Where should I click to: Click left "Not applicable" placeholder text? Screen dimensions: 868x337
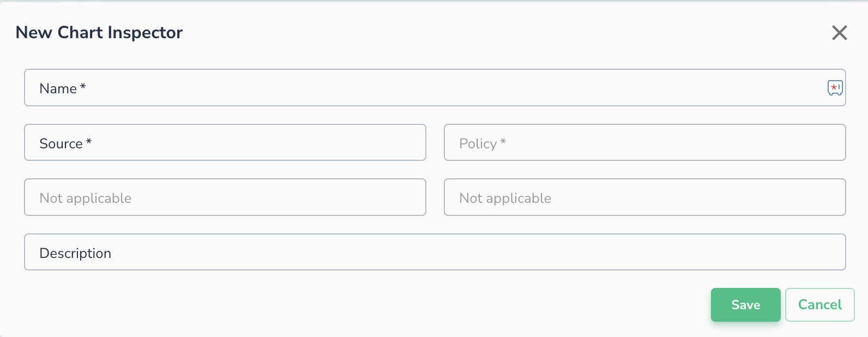click(x=86, y=198)
